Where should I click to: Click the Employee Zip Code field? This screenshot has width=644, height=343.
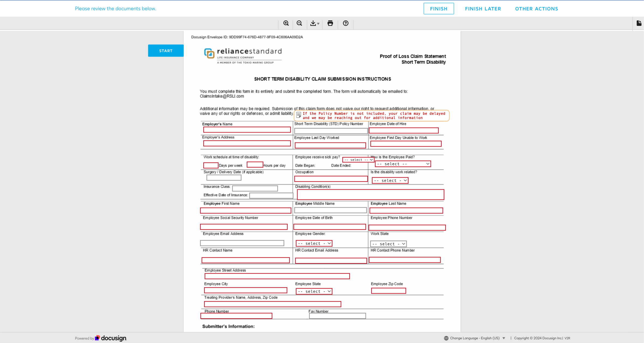pos(389,291)
